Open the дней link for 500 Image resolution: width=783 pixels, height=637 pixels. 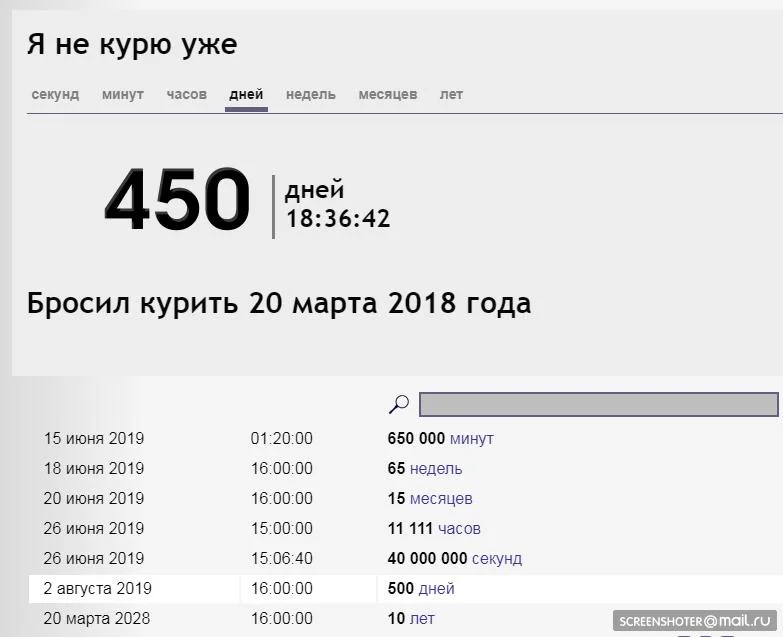pos(436,588)
